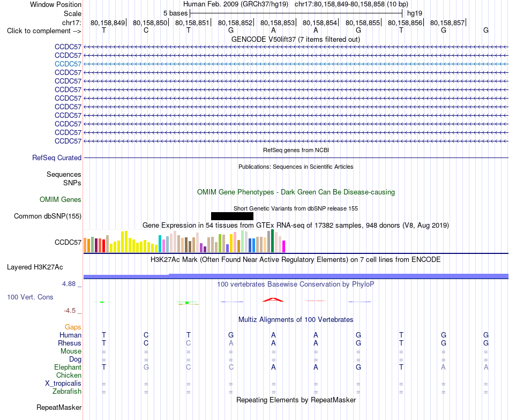The width and height of the screenshot is (509, 420).
Task: Click the GTEx Gene Expression track title
Action: [x=296, y=225]
